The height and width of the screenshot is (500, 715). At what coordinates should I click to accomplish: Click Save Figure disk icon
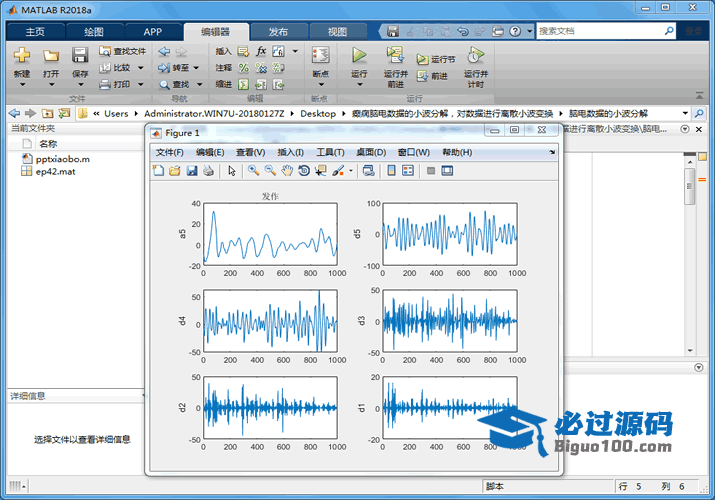coord(192,171)
